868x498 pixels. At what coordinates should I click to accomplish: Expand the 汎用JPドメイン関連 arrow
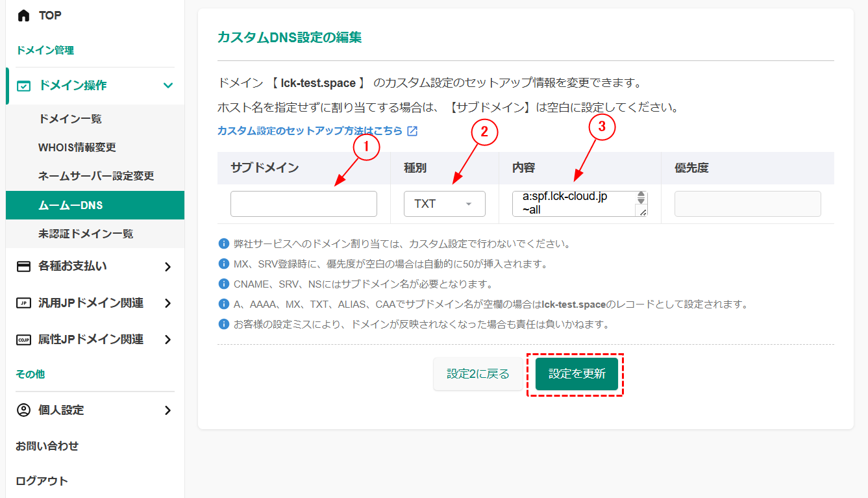(168, 303)
